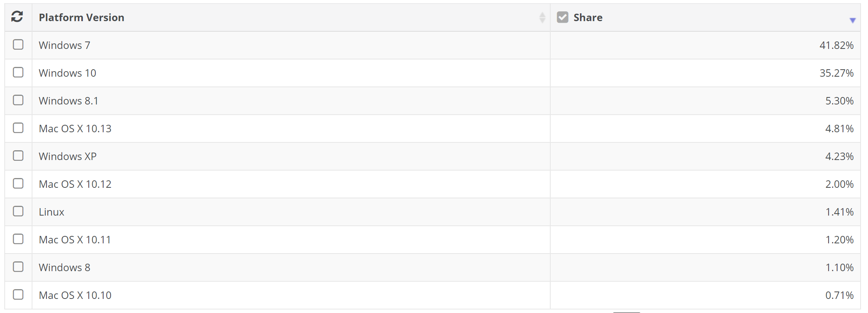Viewport: 868px width, 313px height.
Task: Mark the Mac OS X 10.12 checkbox
Action: coord(18,183)
